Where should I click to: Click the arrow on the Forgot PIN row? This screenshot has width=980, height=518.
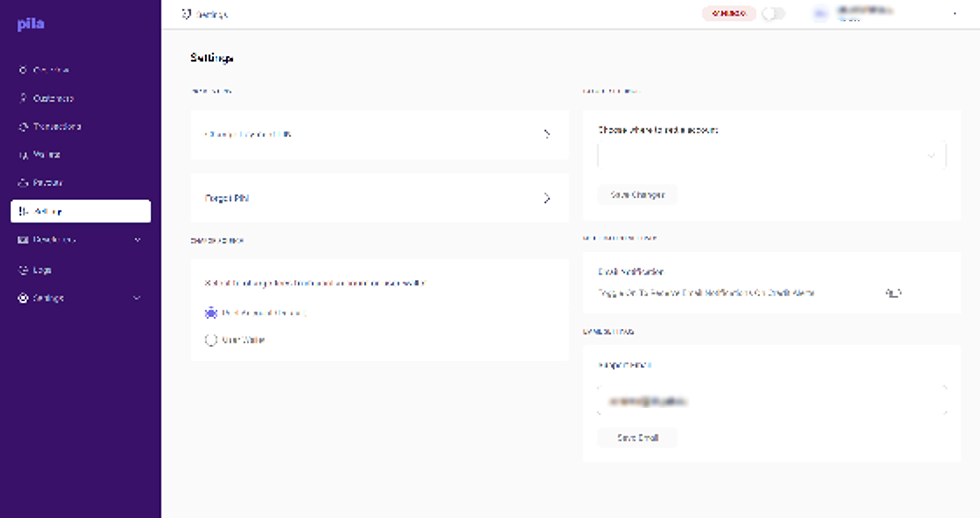(x=547, y=198)
